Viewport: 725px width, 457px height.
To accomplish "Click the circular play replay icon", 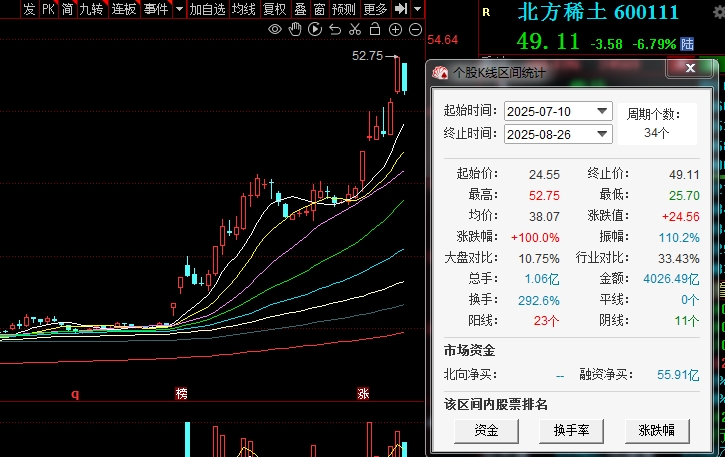I will [x=314, y=30].
